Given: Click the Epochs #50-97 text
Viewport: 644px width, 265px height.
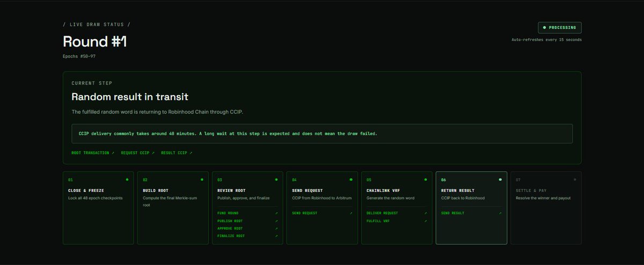Looking at the screenshot, I should click(79, 56).
